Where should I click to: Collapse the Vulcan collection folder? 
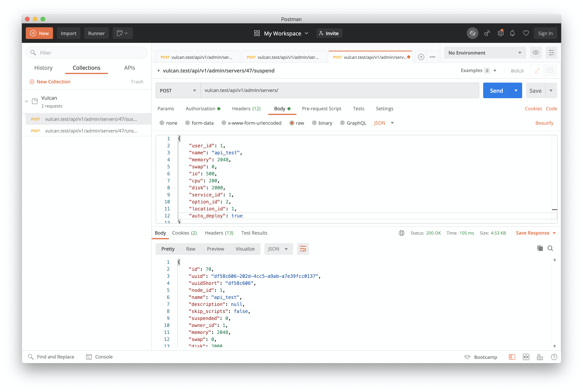27,101
